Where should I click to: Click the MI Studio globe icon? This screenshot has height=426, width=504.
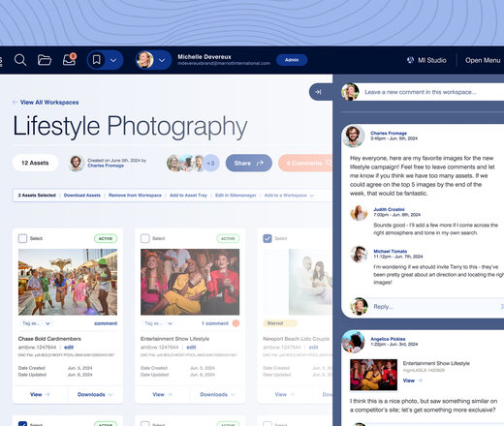click(410, 60)
